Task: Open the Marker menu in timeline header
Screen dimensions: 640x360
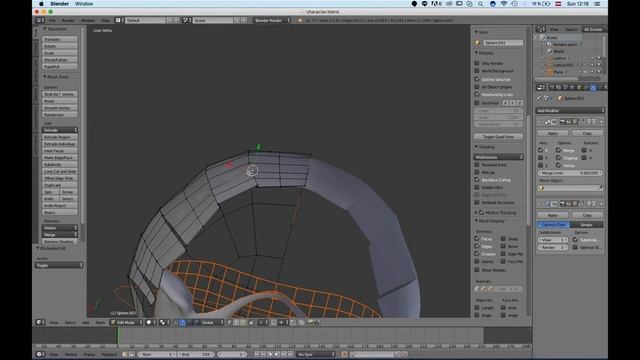Action: [71, 354]
